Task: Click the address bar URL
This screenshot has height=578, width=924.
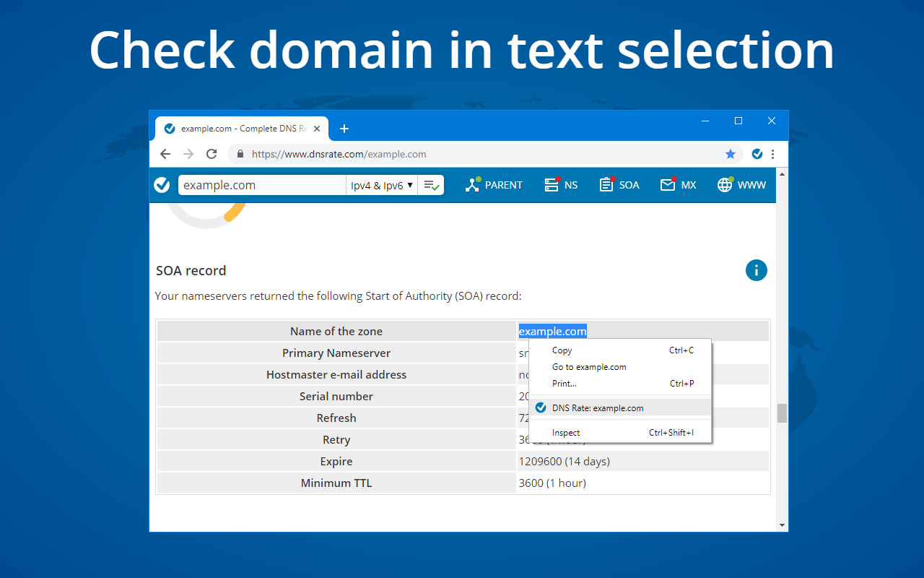Action: (339, 154)
